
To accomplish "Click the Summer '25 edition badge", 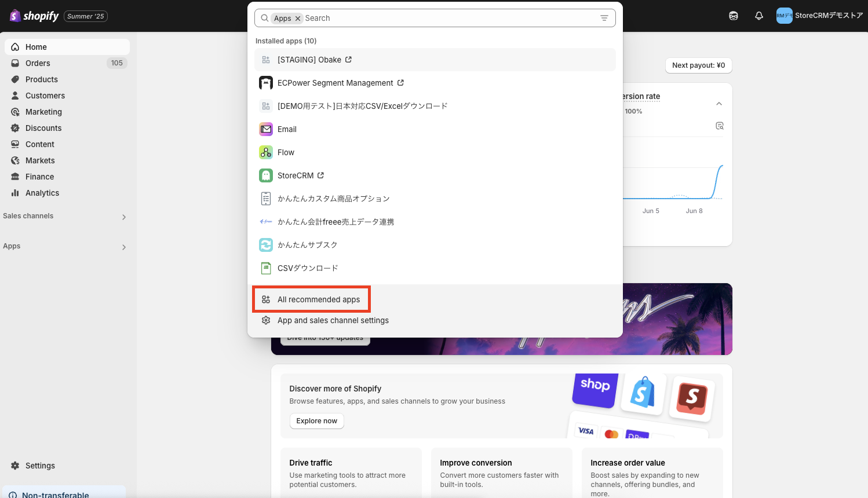I will (x=86, y=16).
